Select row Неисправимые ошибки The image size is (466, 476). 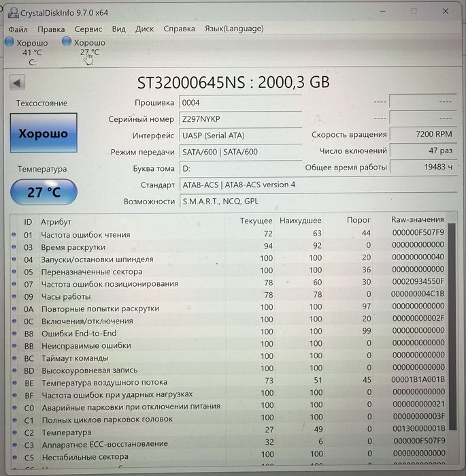[x=229, y=345]
